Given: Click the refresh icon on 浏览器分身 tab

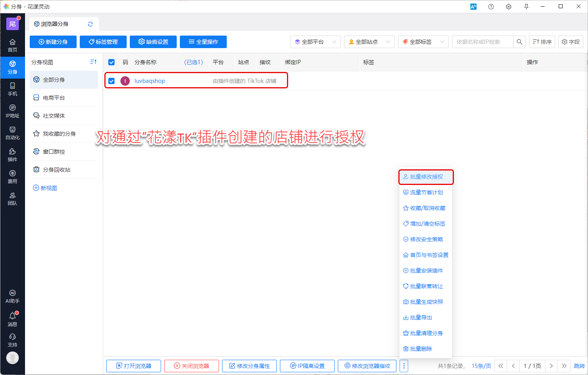Looking at the screenshot, I should pyautogui.click(x=90, y=24).
